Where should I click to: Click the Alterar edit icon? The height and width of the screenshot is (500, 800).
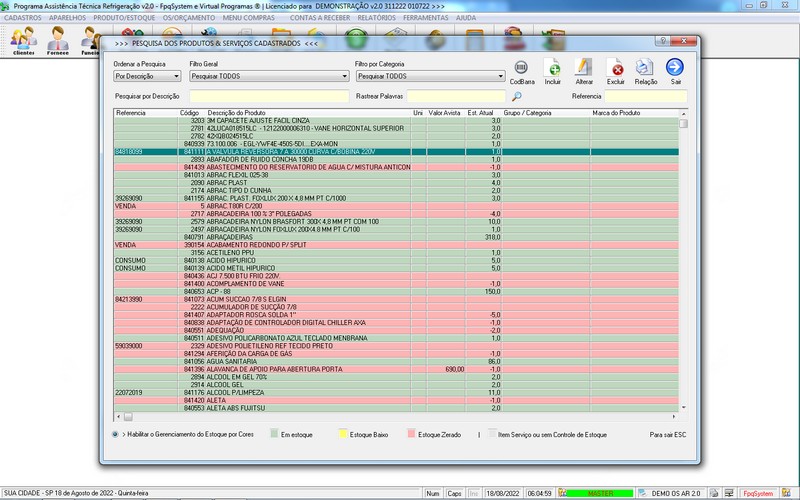584,68
